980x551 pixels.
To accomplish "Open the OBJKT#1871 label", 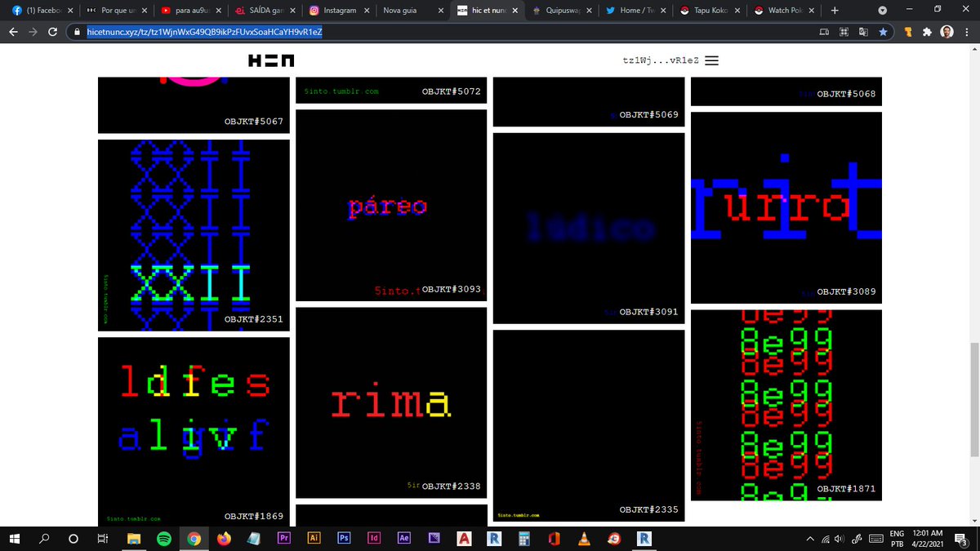I will [846, 489].
